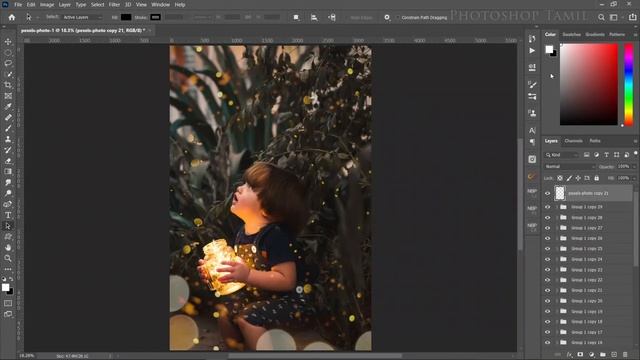Image resolution: width=640 pixels, height=360 pixels.
Task: Select the Frame tool
Action: (8, 96)
